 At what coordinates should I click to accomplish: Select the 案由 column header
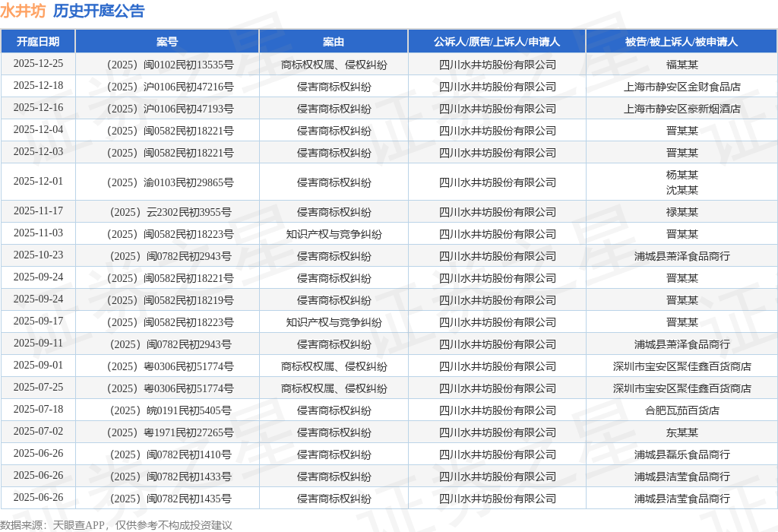pos(334,42)
